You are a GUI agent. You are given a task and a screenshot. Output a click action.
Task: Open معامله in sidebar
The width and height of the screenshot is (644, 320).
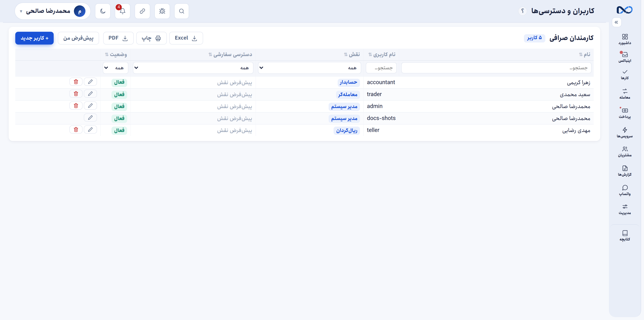click(625, 94)
